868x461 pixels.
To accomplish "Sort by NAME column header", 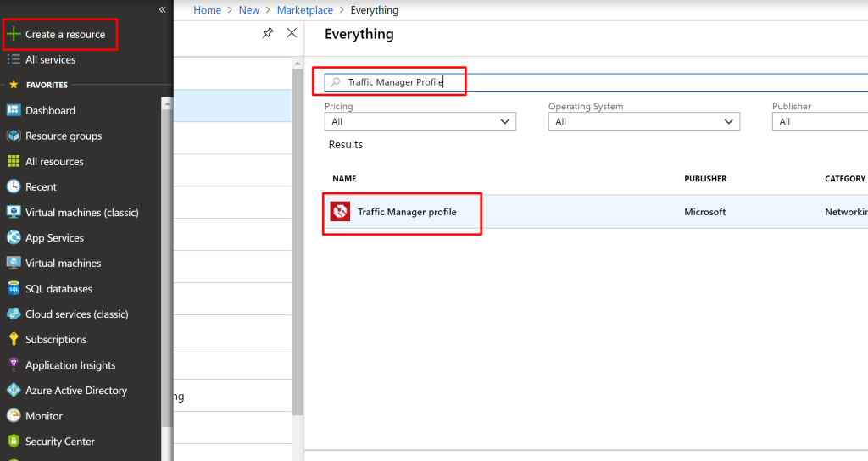I will click(344, 178).
